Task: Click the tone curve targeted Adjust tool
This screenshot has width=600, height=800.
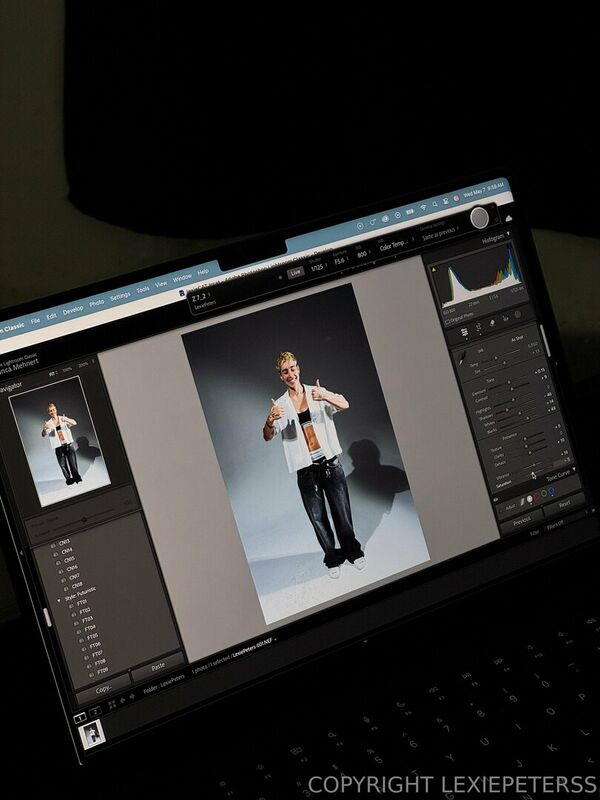Action: tap(501, 511)
